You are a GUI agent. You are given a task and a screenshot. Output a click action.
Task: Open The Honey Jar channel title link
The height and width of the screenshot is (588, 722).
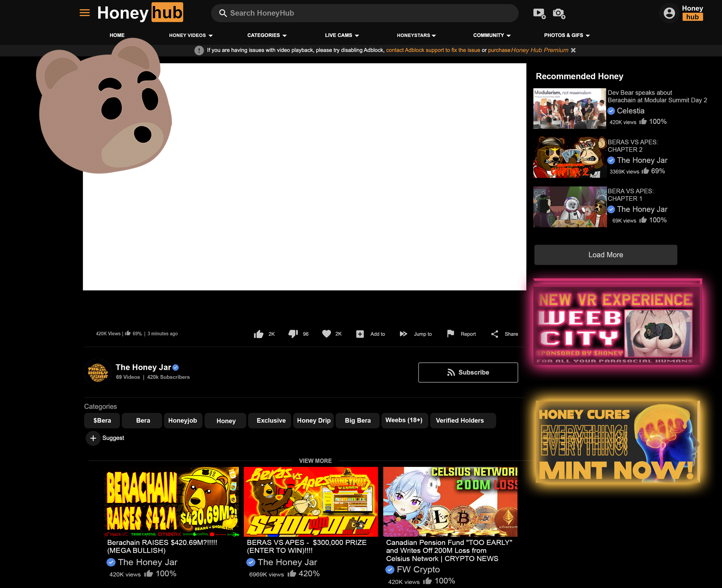pyautogui.click(x=143, y=367)
